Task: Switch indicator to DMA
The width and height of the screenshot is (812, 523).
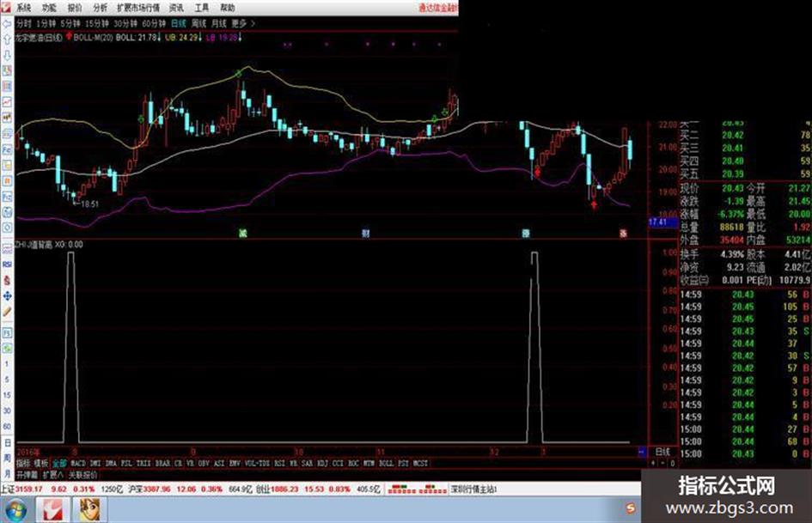Action: point(111,463)
